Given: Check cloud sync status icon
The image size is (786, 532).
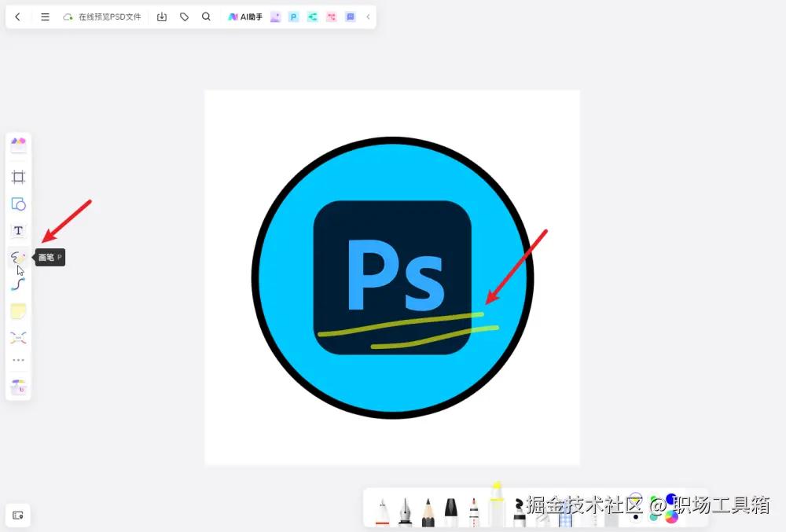Looking at the screenshot, I should [68, 17].
